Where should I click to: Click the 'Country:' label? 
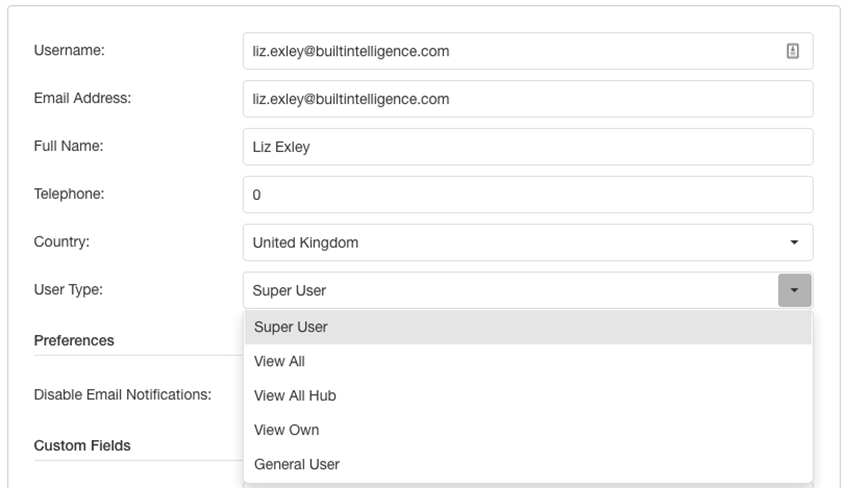62,242
